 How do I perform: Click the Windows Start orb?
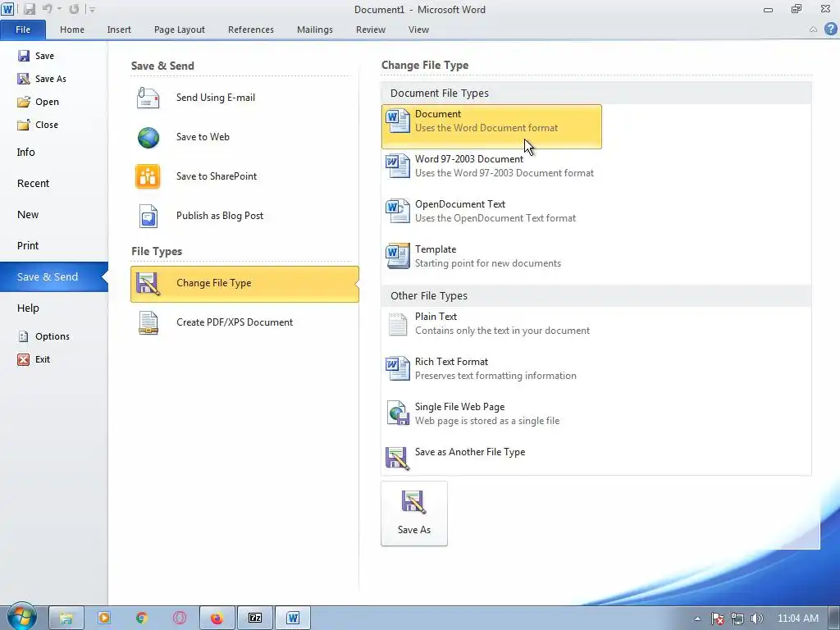[21, 617]
